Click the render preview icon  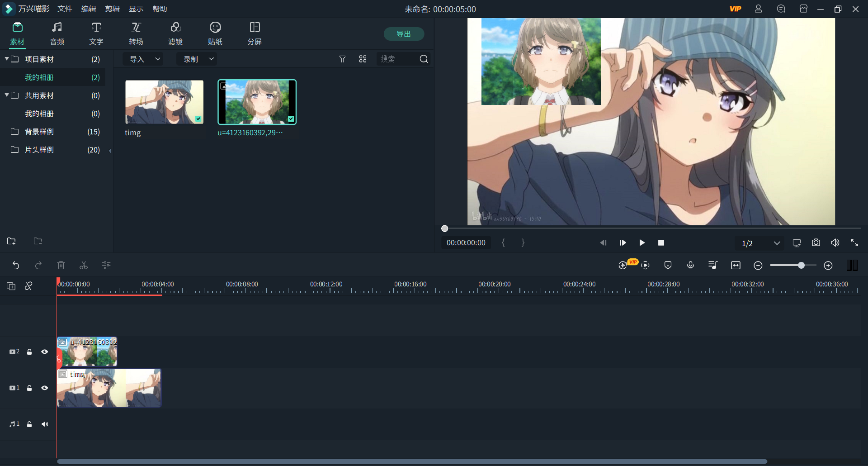(646, 266)
